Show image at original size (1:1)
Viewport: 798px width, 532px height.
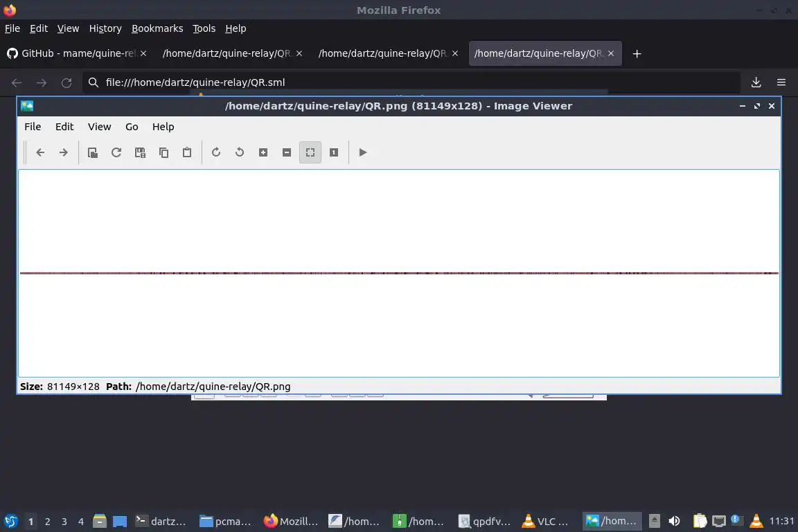pos(334,152)
